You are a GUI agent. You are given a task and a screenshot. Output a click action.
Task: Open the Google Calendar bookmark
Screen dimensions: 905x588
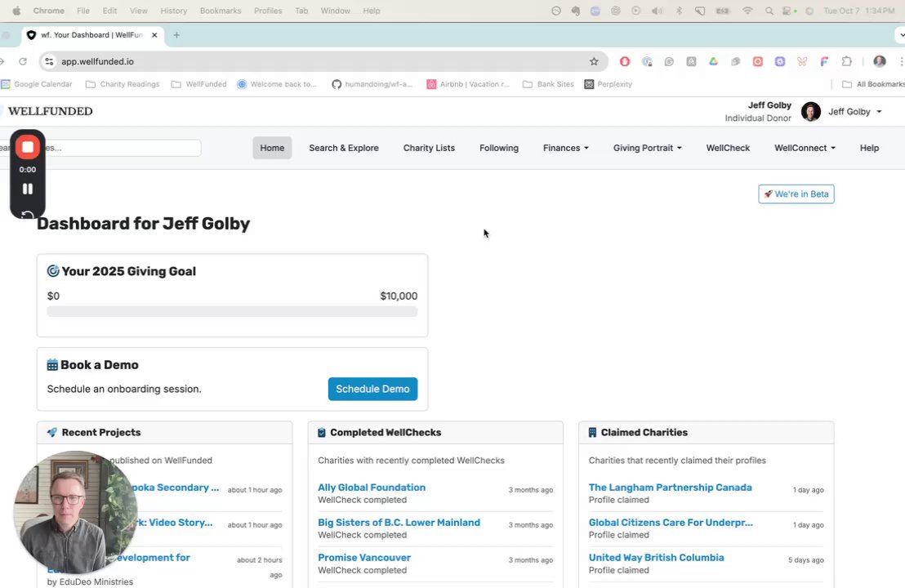(x=37, y=84)
